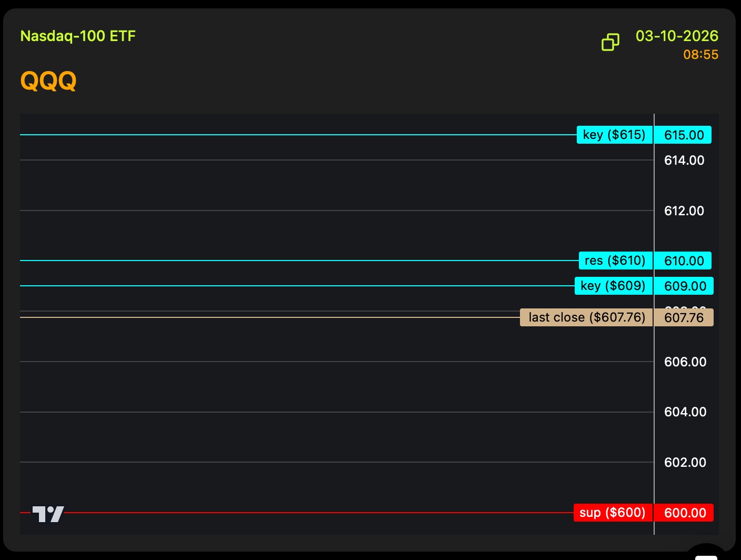Image resolution: width=741 pixels, height=560 pixels.
Task: Click the 602.00 price axis value
Action: point(685,462)
